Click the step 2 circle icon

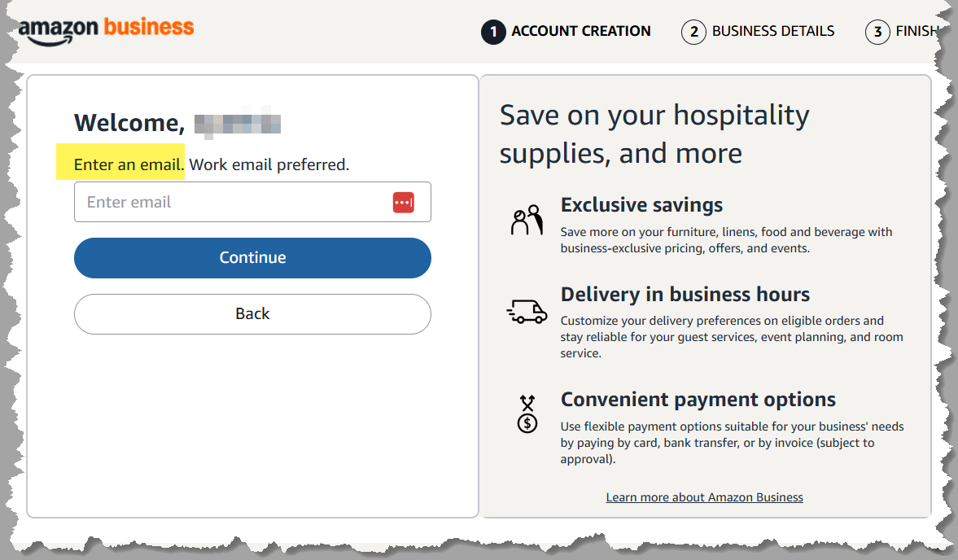pyautogui.click(x=693, y=32)
